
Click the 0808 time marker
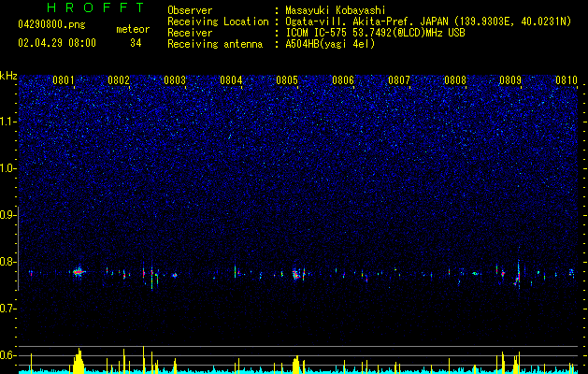455,80
